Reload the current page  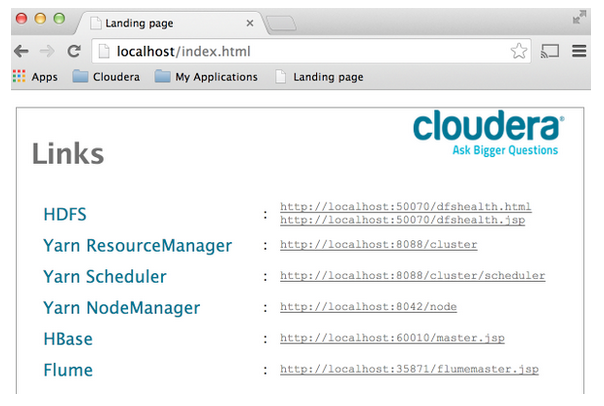73,50
